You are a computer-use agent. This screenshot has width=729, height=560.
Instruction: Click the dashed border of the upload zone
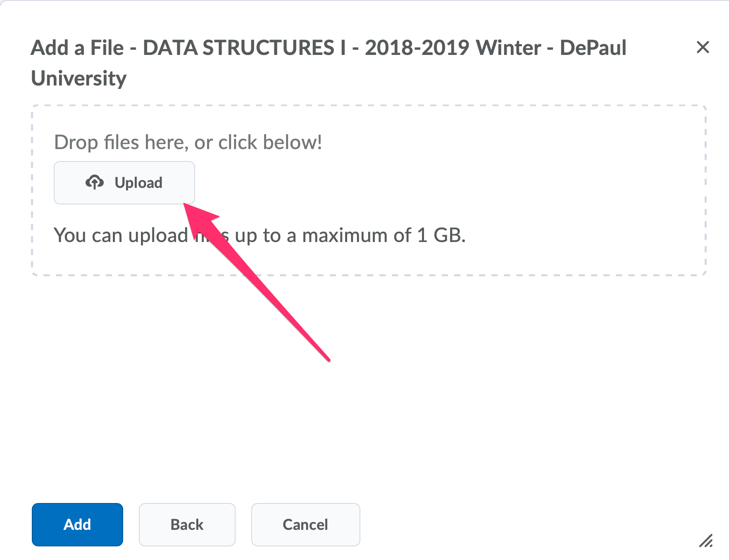pyautogui.click(x=369, y=105)
